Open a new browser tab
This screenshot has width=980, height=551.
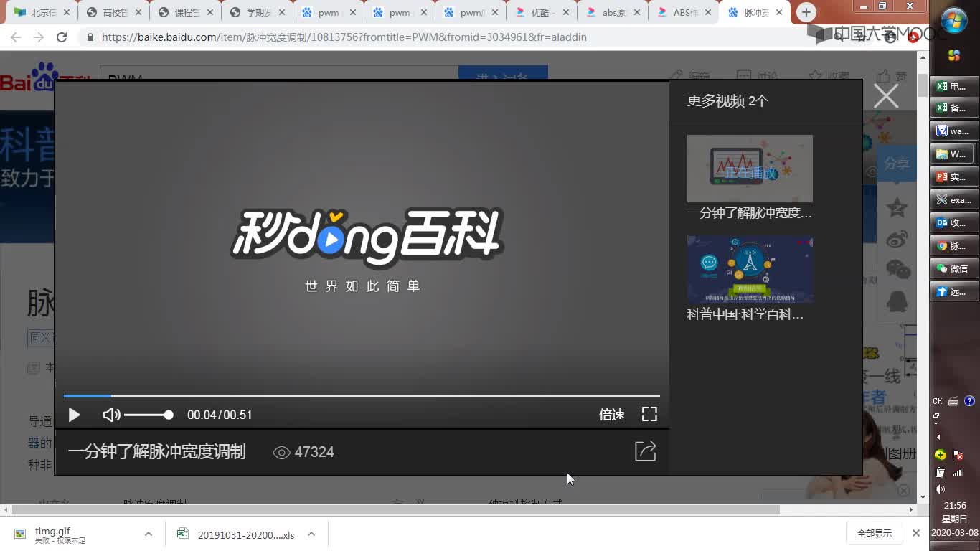click(x=806, y=12)
